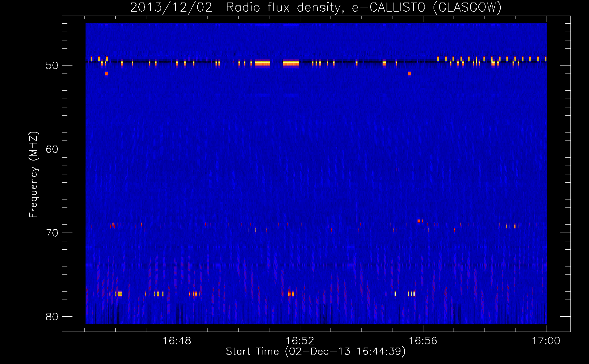The height and width of the screenshot is (364, 589).
Task: Click the 16:56 time tick label
Action: (423, 341)
